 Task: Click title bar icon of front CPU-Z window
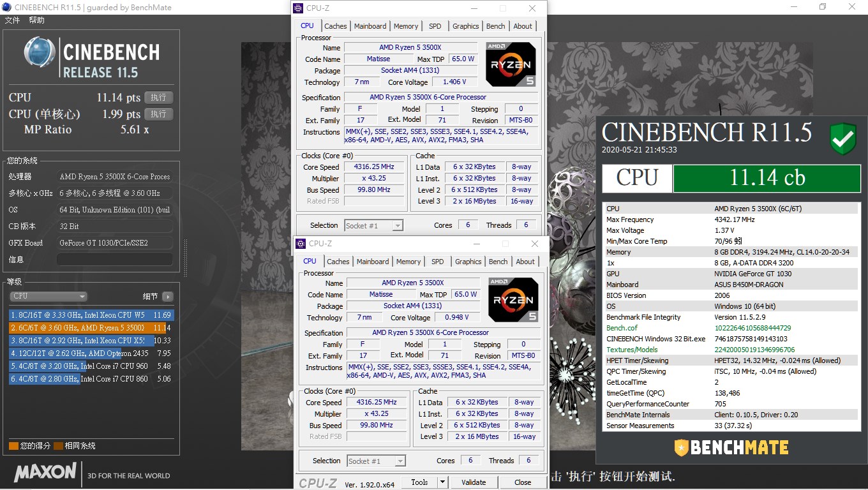pos(301,244)
